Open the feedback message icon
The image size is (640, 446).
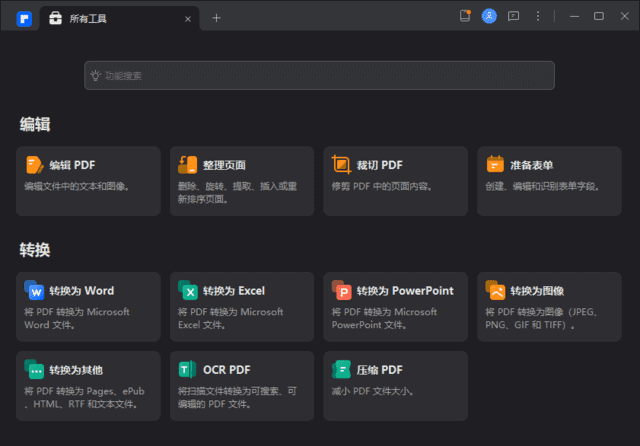(x=513, y=16)
